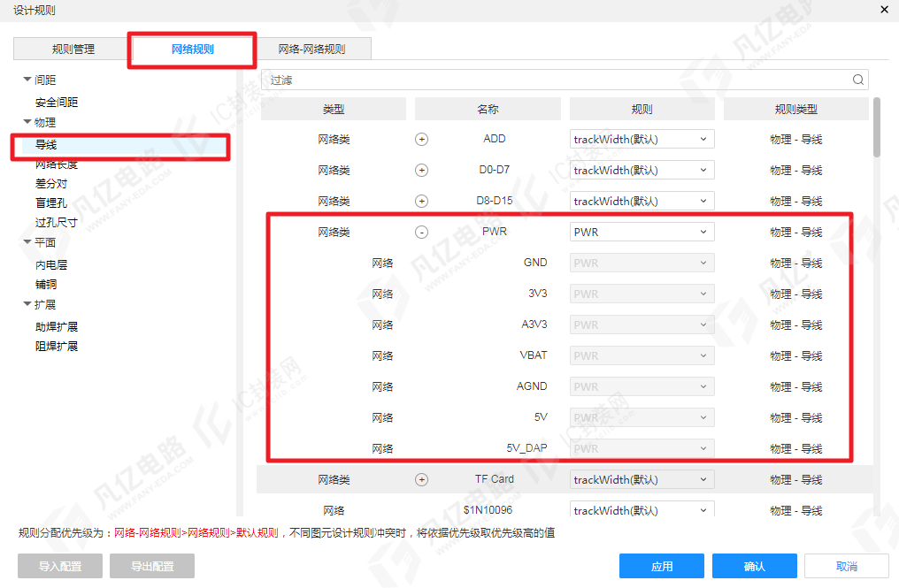
Task: Click the 应用 apply button
Action: 662,566
